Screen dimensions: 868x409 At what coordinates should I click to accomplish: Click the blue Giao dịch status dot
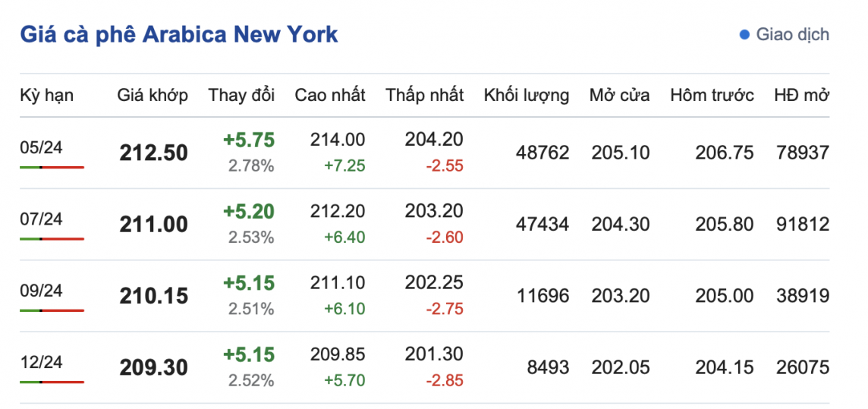coord(744,35)
